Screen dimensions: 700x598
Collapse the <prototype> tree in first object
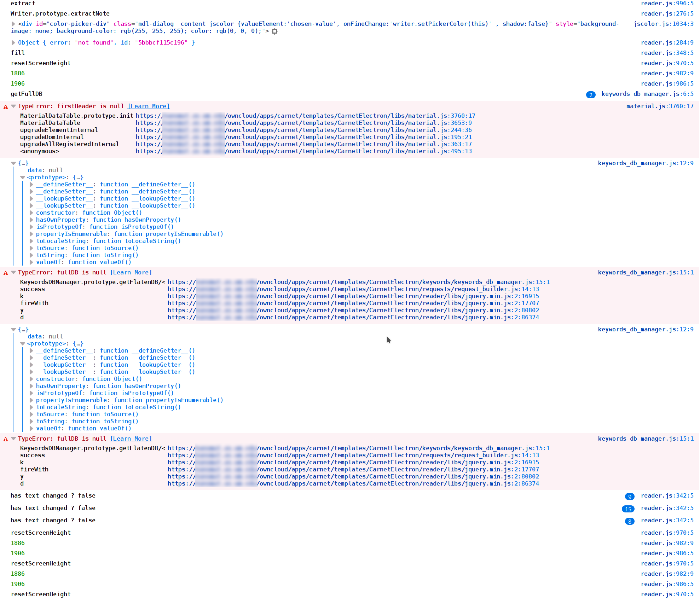[23, 177]
